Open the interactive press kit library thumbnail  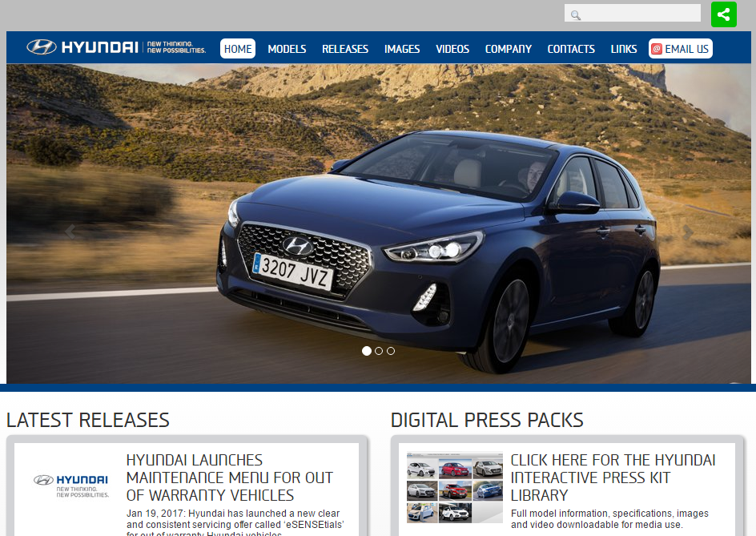[454, 488]
